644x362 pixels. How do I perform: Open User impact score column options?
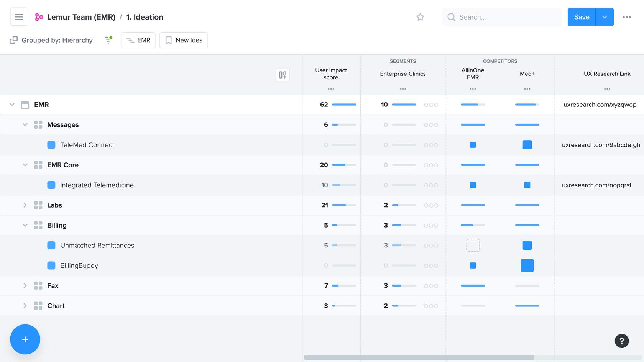click(x=331, y=89)
